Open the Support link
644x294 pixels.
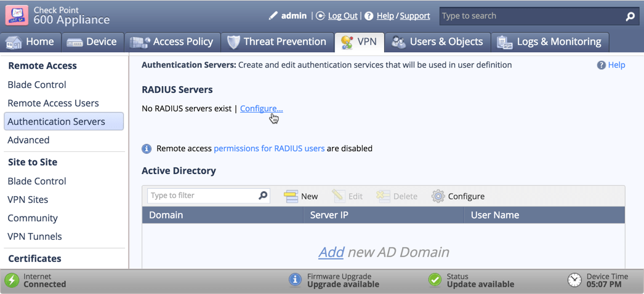coord(415,16)
